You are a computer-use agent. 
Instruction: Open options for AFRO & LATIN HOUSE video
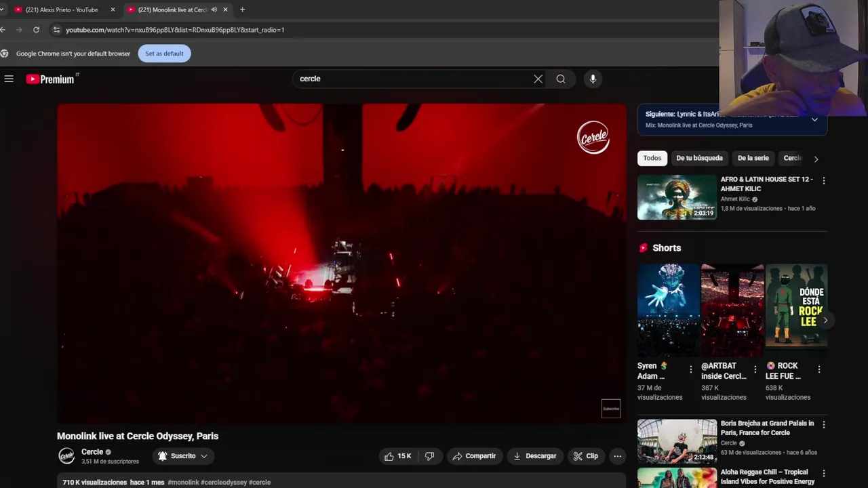[x=823, y=181]
